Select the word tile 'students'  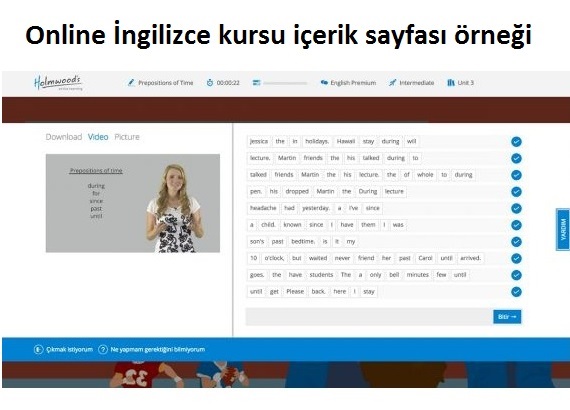(x=321, y=275)
